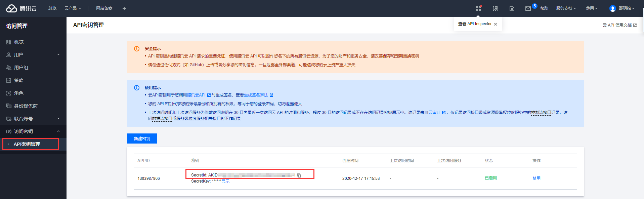Open the 腾讯云API link
Image resolution: width=644 pixels, height=199 pixels.
(x=196, y=95)
